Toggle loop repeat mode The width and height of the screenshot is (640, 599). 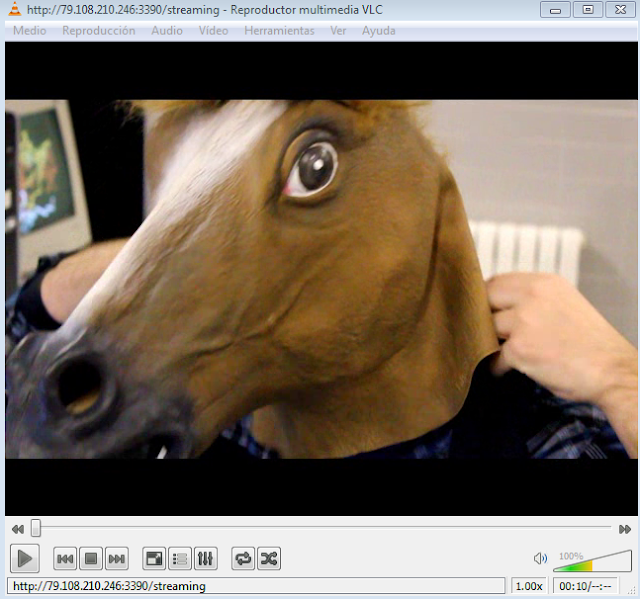243,559
